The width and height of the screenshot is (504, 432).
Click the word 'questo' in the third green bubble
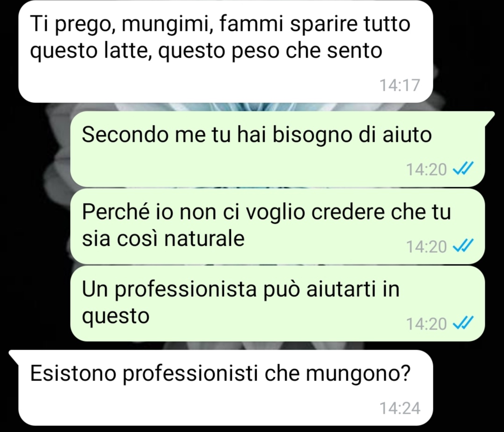coord(116,316)
